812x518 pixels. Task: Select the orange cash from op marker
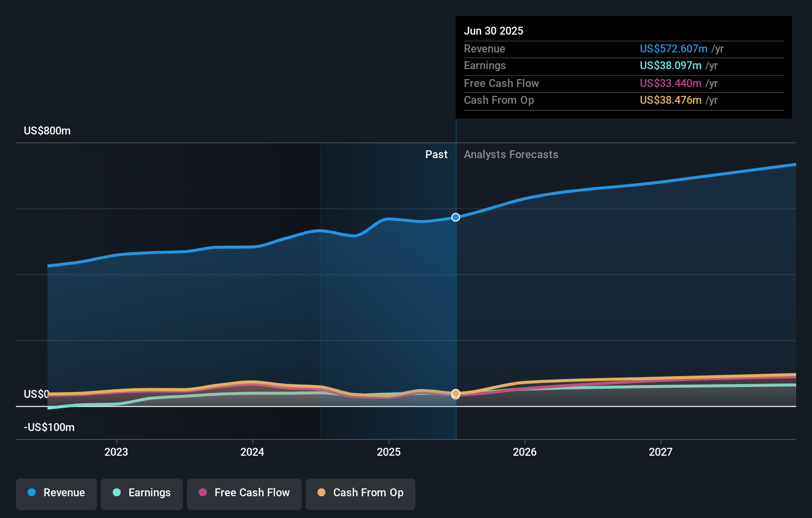pos(455,393)
